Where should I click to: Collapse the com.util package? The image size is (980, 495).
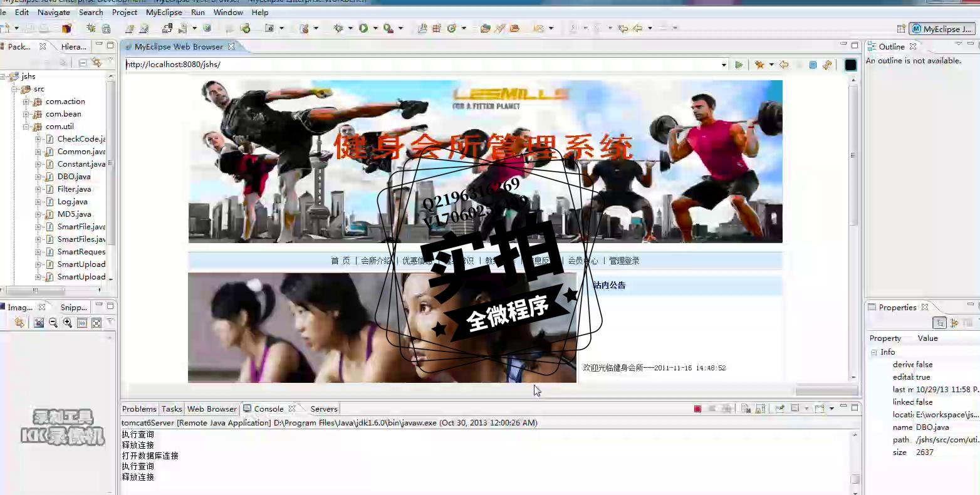(26, 127)
